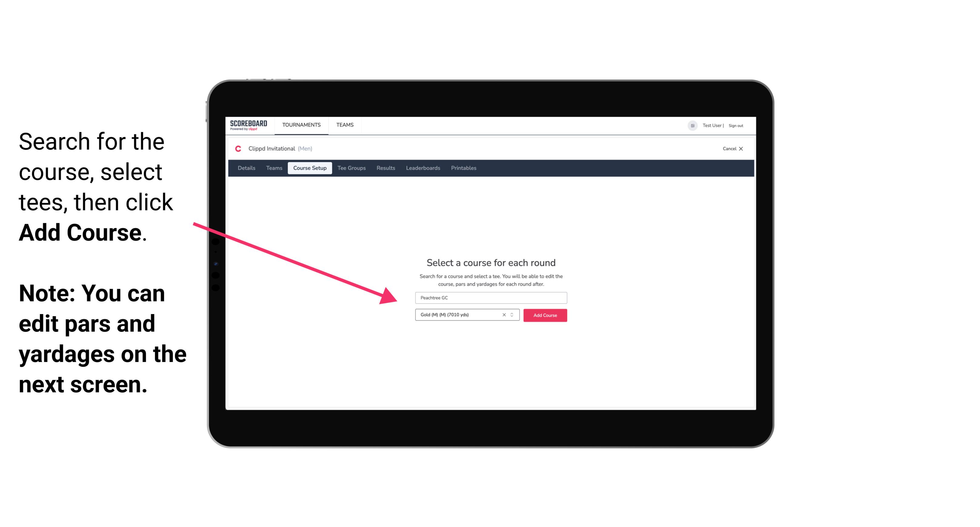Switch to the Leaderboards tab
The height and width of the screenshot is (527, 980).
click(422, 168)
